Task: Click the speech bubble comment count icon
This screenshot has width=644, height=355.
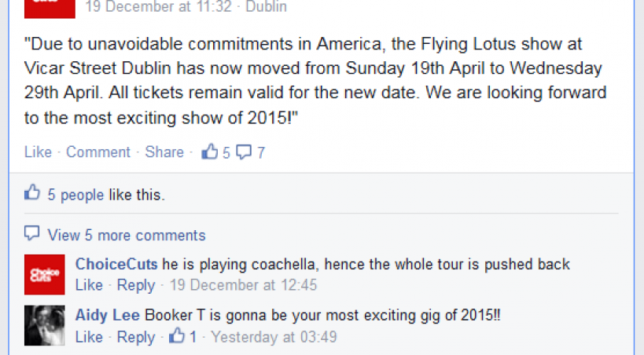Action: (x=245, y=152)
